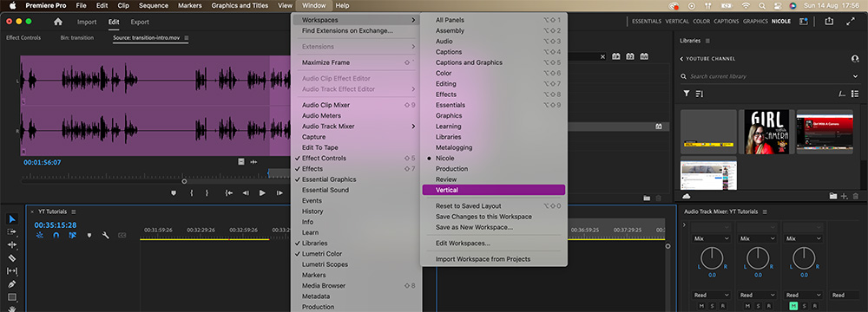The height and width of the screenshot is (312, 868).
Task: Open the Workspaces panel icon
Action: [804, 21]
